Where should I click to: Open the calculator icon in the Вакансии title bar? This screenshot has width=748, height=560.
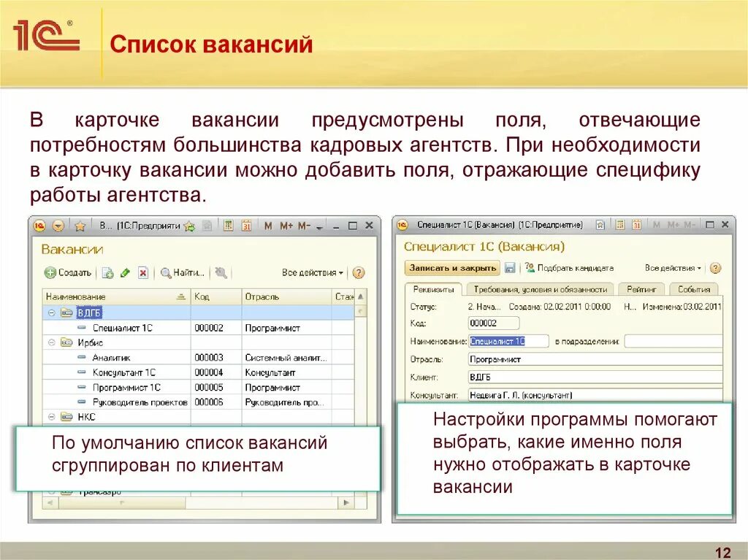point(229,226)
